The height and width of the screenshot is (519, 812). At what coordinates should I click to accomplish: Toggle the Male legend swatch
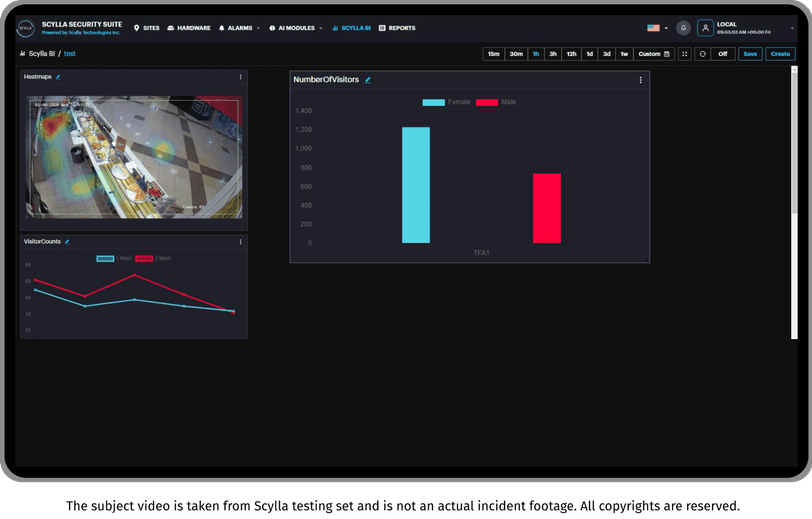pos(487,102)
